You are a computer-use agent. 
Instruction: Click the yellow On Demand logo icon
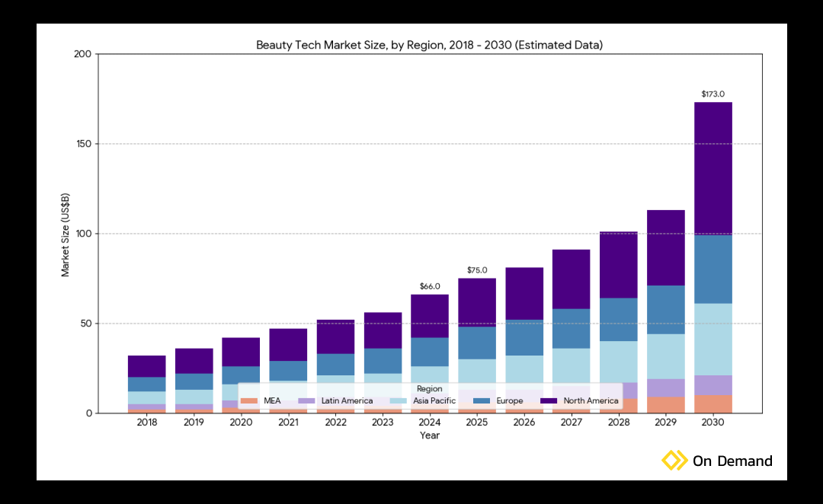(674, 461)
